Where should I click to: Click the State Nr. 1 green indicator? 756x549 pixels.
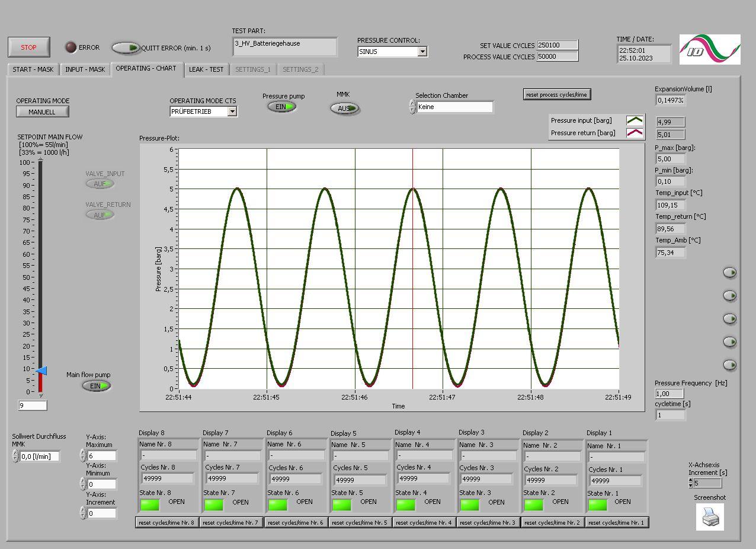598,505
